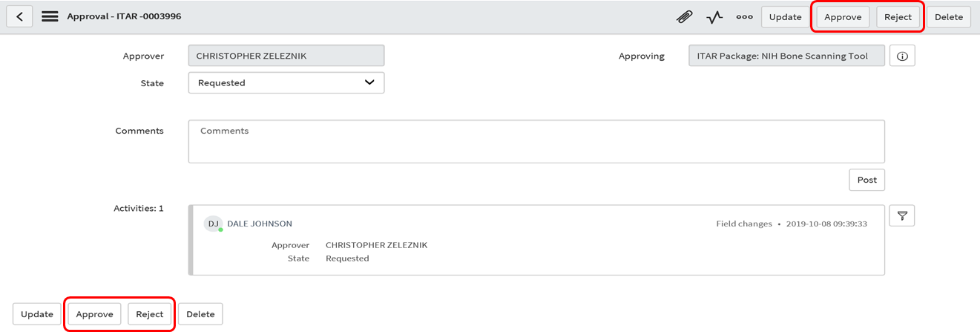Open the more options ellipsis icon
Viewport: 980px width, 332px height.
pyautogui.click(x=744, y=17)
